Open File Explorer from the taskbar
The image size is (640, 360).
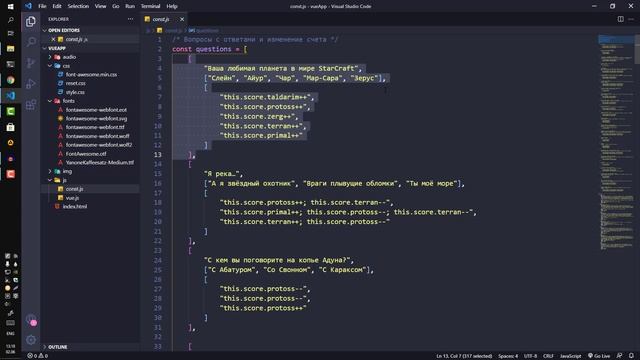pos(11,49)
